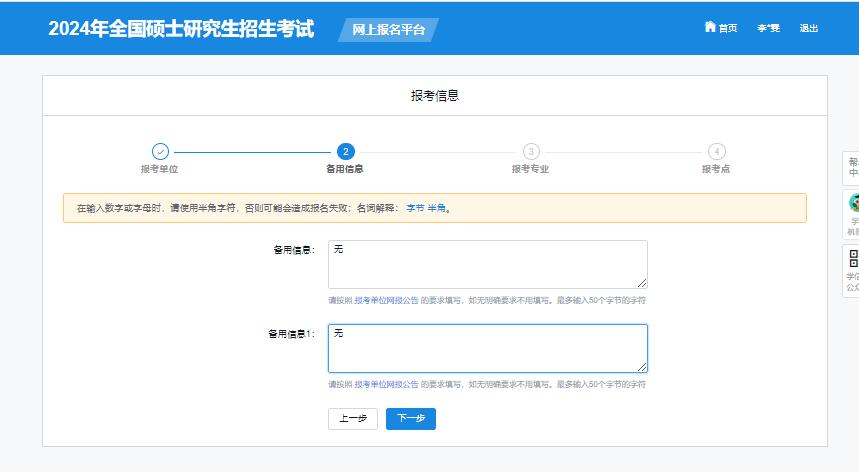Select the step 2 circle for 备用信息

pos(345,152)
